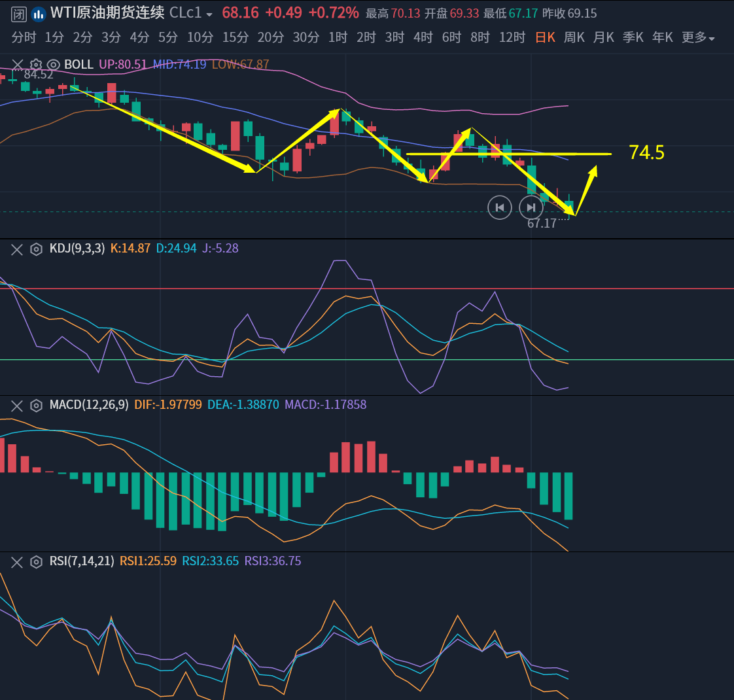This screenshot has height=700, width=734.
Task: Click the 84.52 high price marker
Action: point(39,75)
